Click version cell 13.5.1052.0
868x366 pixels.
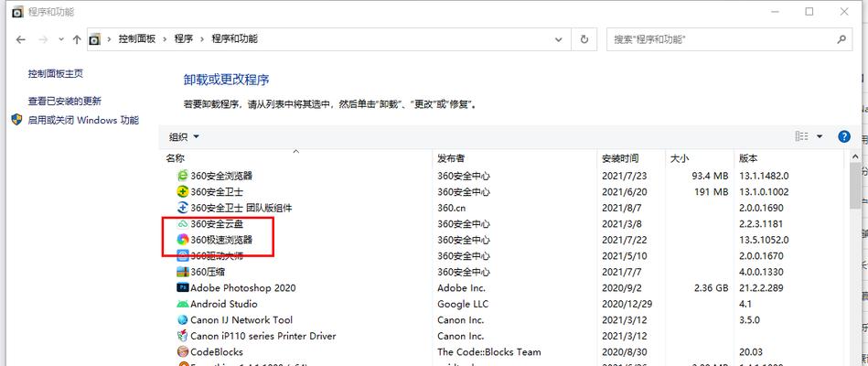point(764,240)
